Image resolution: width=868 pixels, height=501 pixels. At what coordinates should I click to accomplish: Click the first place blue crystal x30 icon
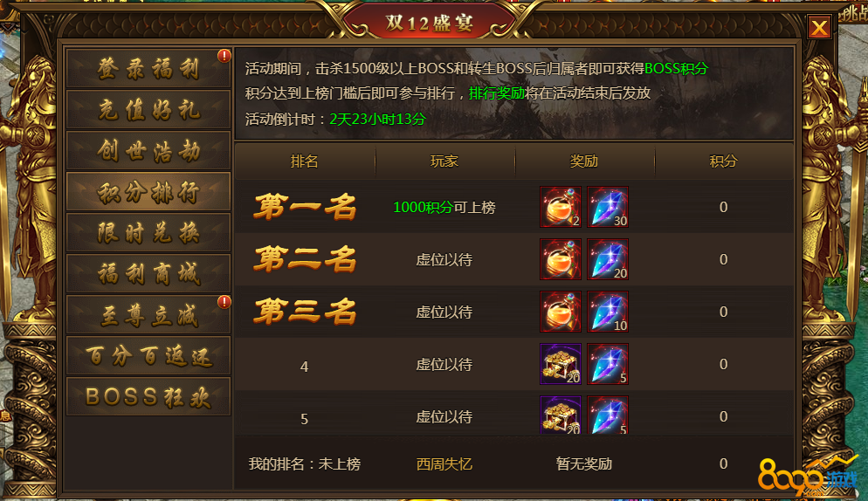pyautogui.click(x=607, y=207)
